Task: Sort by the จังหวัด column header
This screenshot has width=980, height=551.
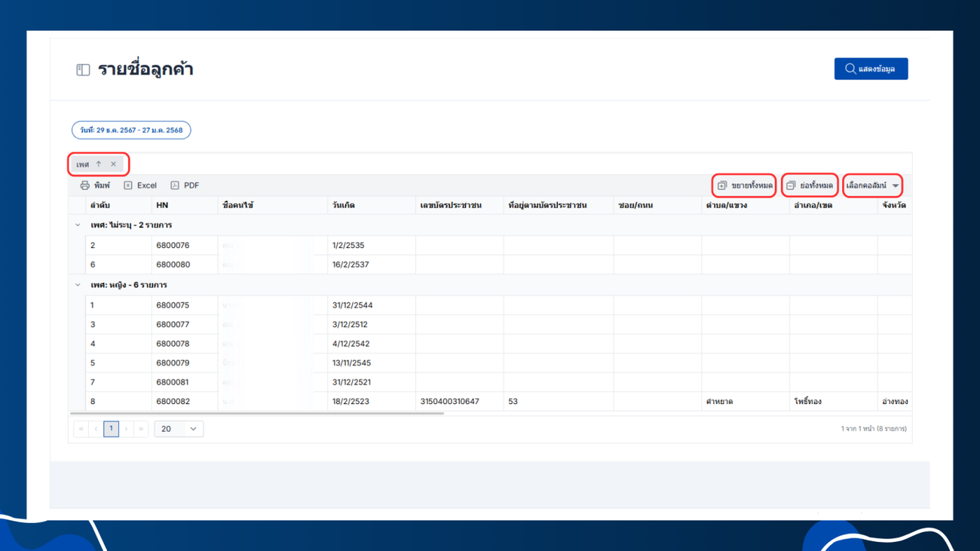Action: click(x=895, y=206)
